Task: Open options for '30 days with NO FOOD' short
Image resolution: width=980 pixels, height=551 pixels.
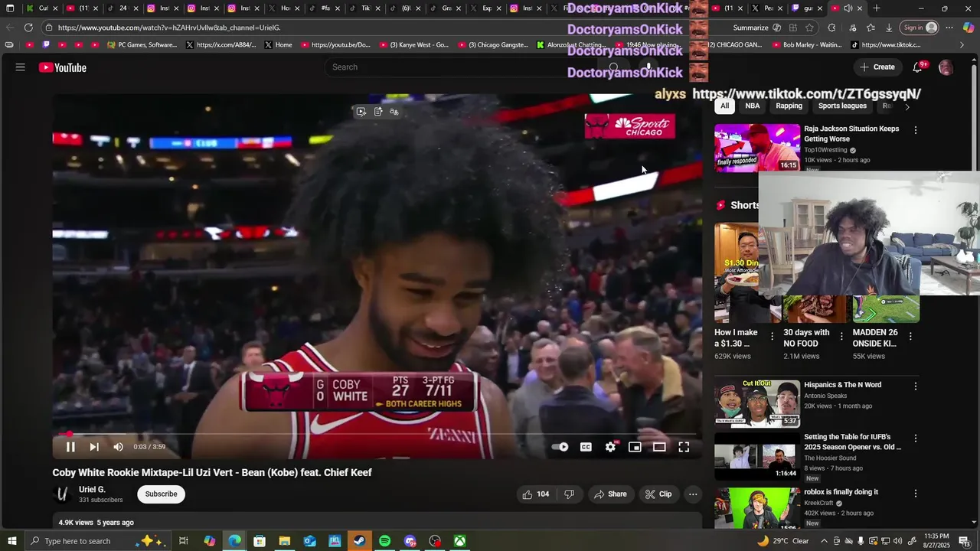Action: click(x=841, y=336)
